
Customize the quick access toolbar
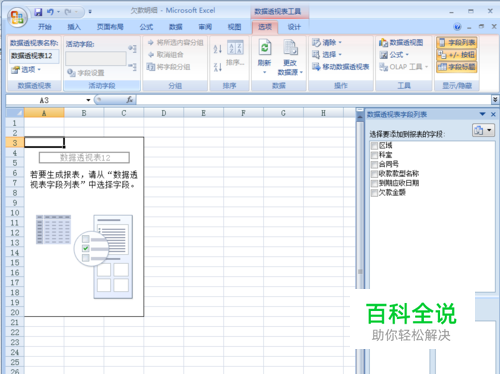click(x=90, y=12)
